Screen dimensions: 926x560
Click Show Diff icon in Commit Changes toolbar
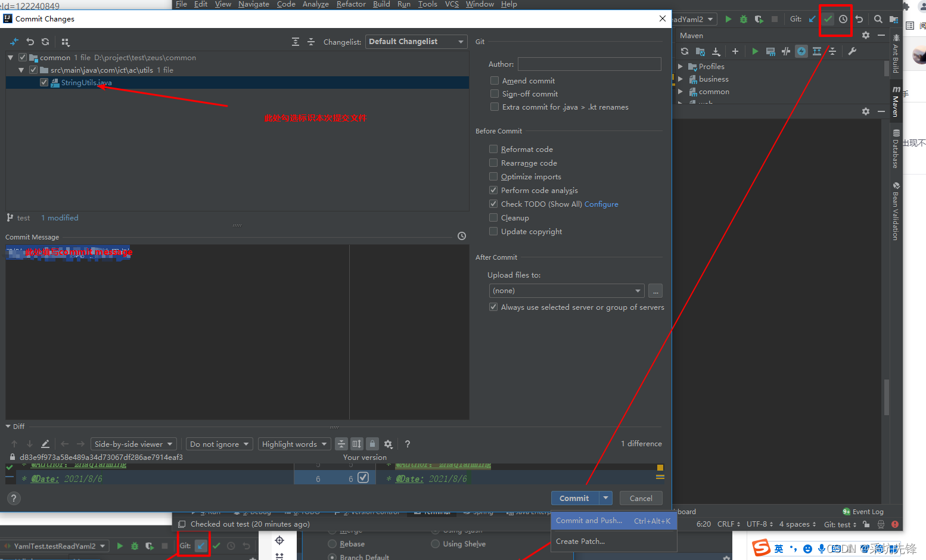14,42
